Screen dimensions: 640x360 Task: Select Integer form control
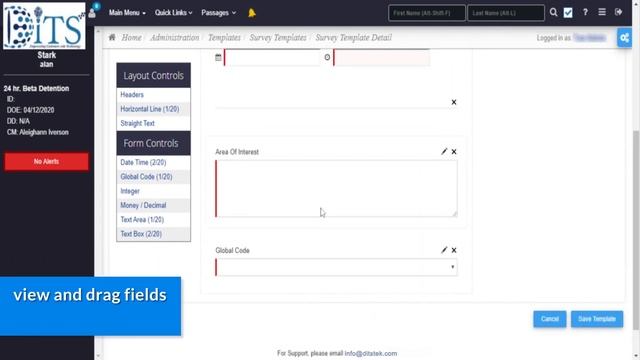coord(153,191)
